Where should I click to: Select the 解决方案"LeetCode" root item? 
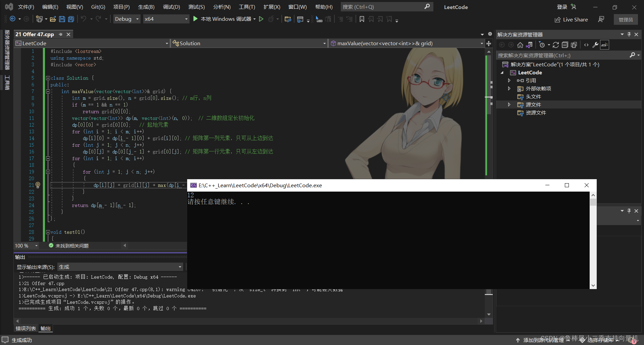click(x=555, y=64)
